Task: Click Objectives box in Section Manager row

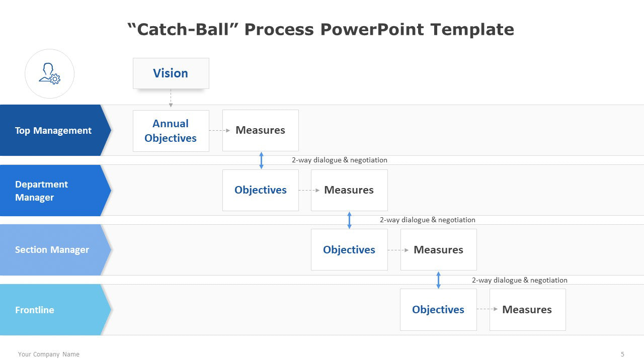Action: 349,250
